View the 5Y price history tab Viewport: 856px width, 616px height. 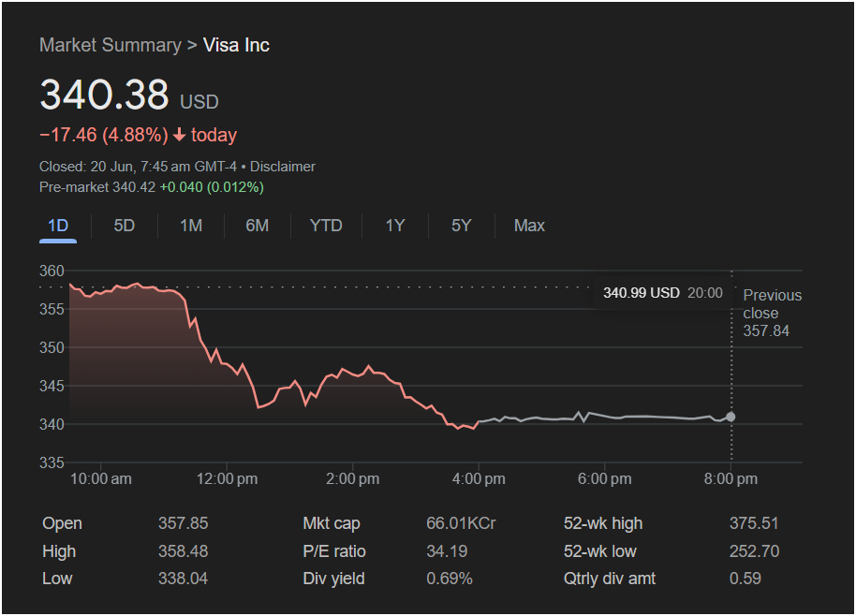click(462, 226)
